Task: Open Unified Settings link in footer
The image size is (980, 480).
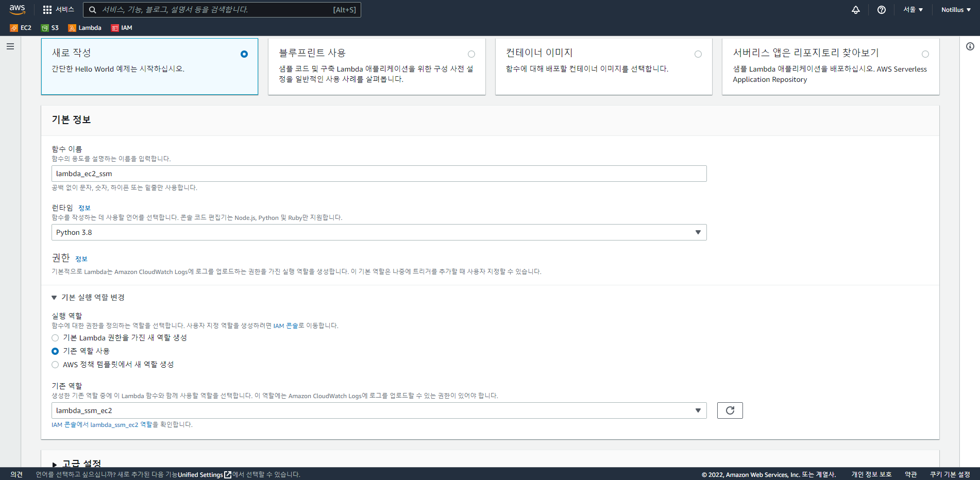Action: click(205, 475)
